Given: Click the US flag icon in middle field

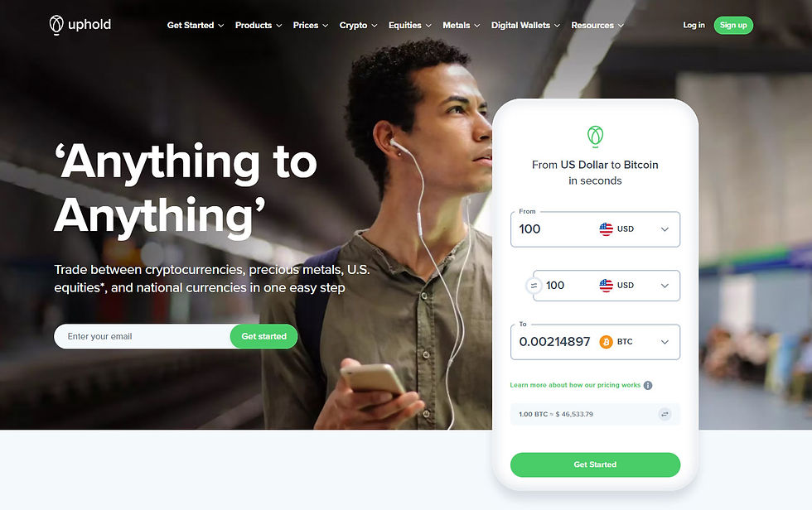Looking at the screenshot, I should [x=606, y=286].
